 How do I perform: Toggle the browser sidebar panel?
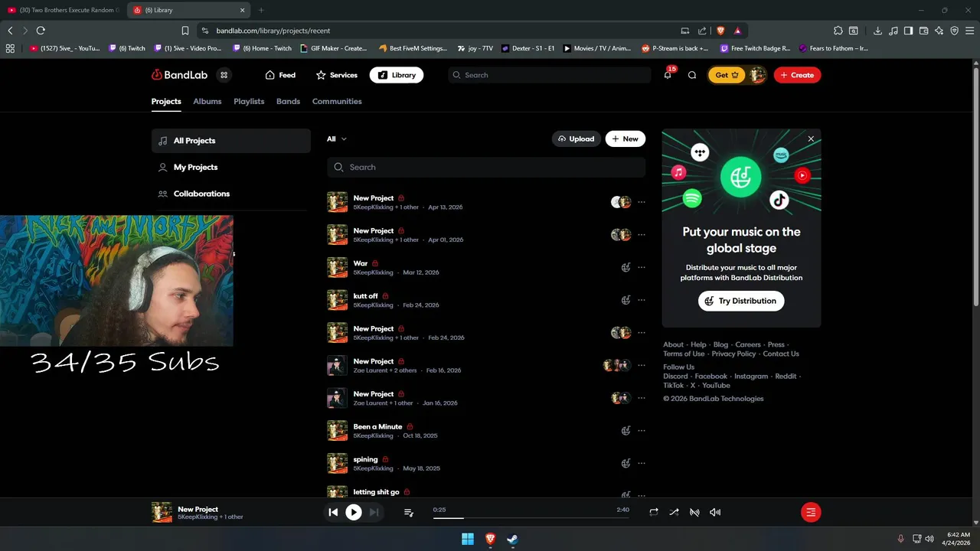[x=908, y=31]
